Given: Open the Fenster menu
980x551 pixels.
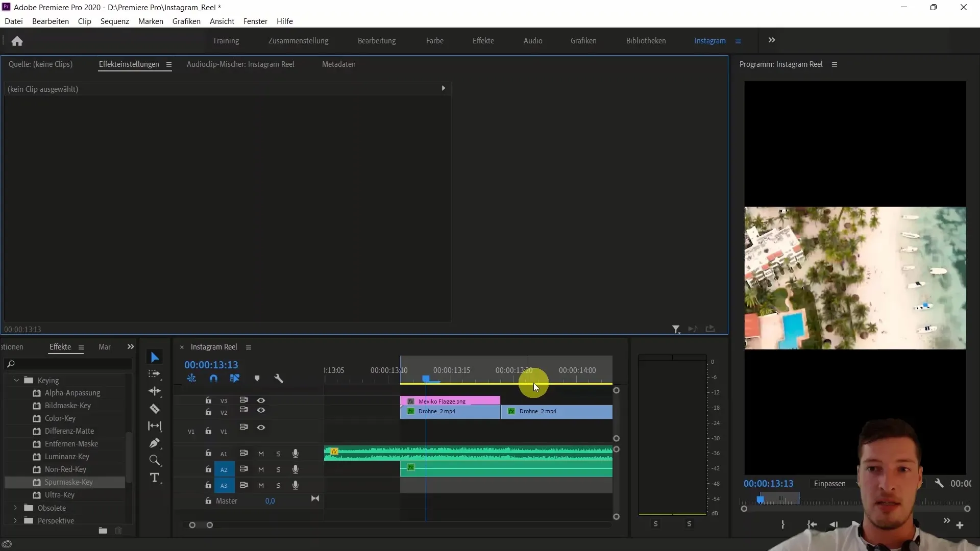Looking at the screenshot, I should pos(255,21).
